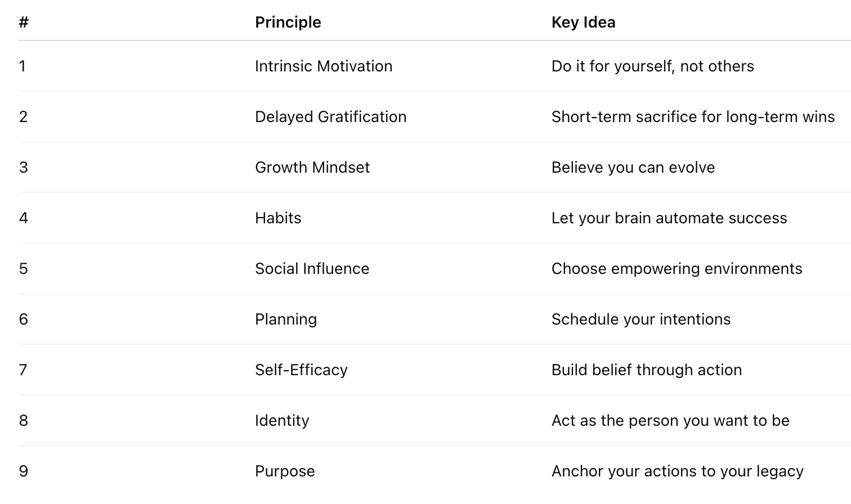Select the Habits principle cell
851x504 pixels.
[x=278, y=218]
